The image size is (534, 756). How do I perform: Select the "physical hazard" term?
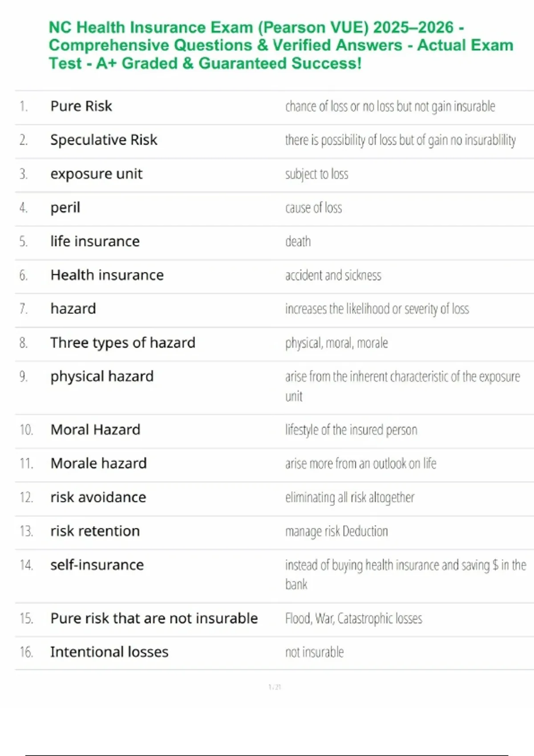pos(101,377)
